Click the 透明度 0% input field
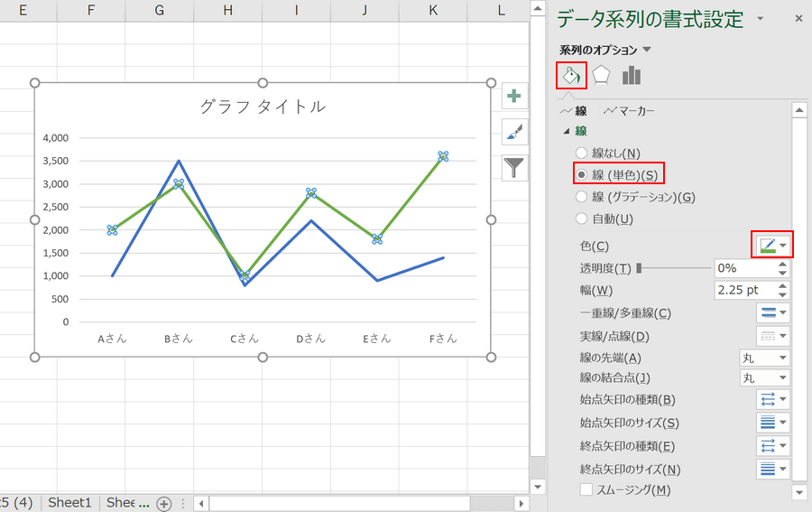 [745, 268]
